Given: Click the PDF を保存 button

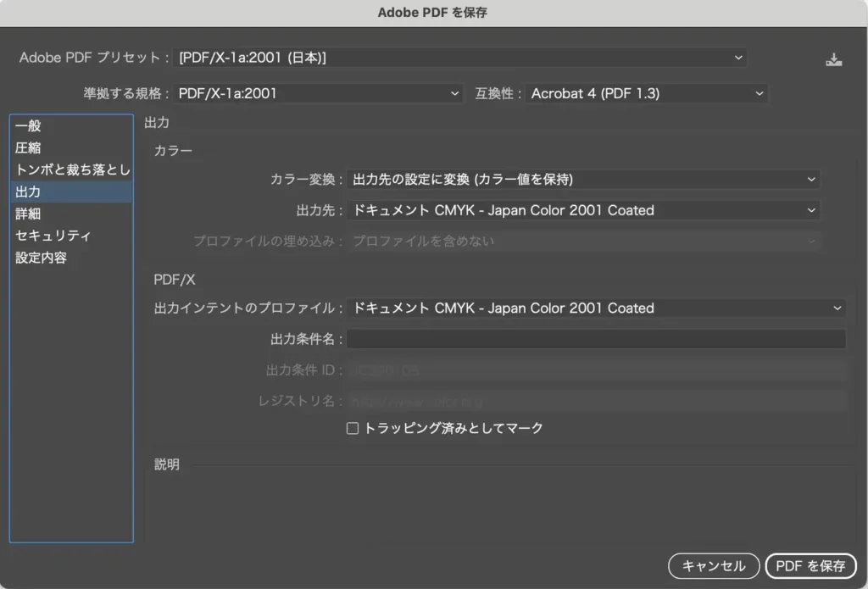Looking at the screenshot, I should click(810, 566).
